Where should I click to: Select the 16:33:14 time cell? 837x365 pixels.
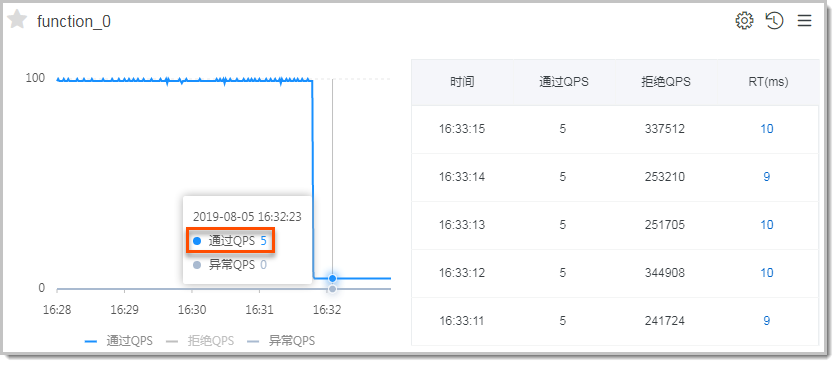point(462,177)
